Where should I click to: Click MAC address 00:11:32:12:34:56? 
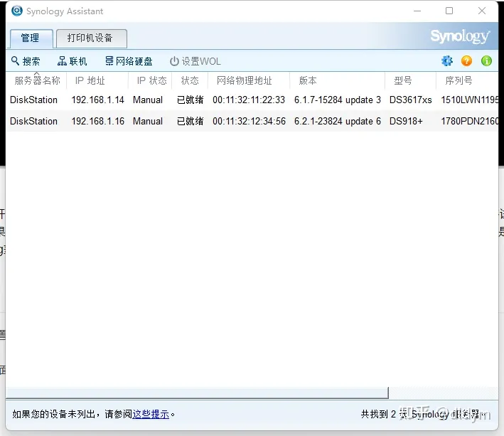pyautogui.click(x=249, y=121)
